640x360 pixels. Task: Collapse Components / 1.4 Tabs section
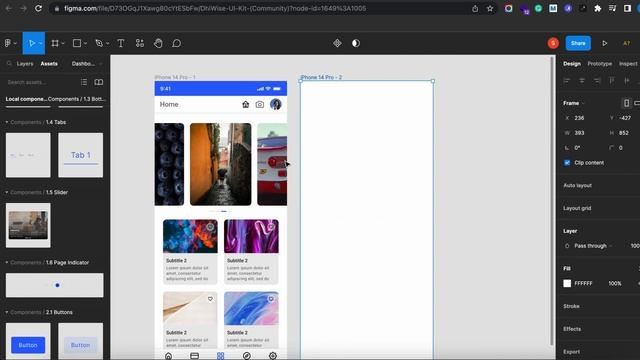tap(7, 122)
